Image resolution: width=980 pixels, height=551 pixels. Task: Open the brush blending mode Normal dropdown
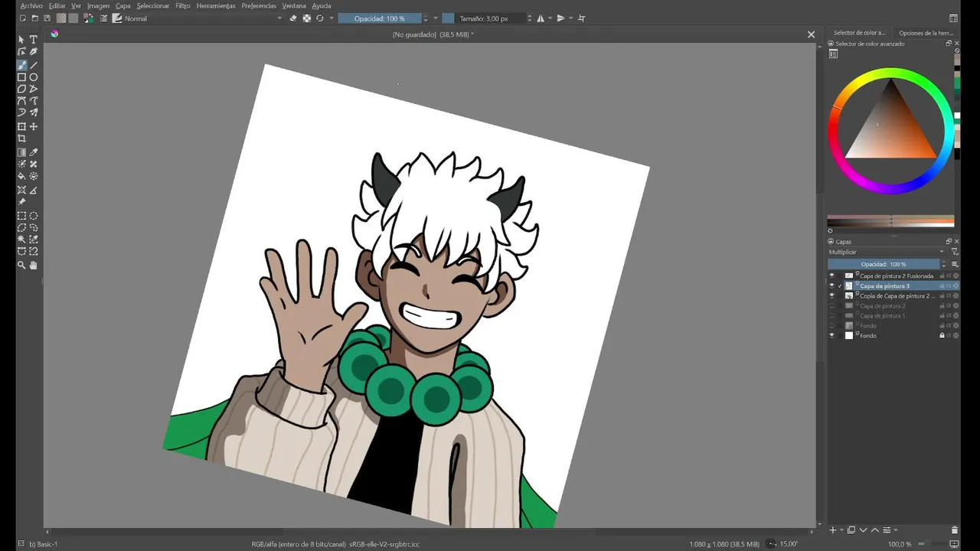point(203,18)
